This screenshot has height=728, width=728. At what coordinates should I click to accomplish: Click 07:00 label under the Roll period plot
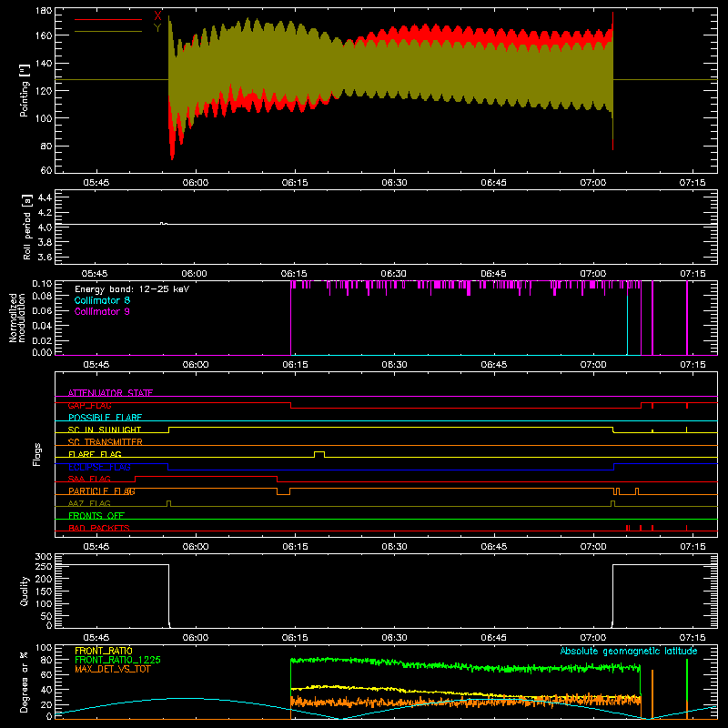click(x=593, y=274)
